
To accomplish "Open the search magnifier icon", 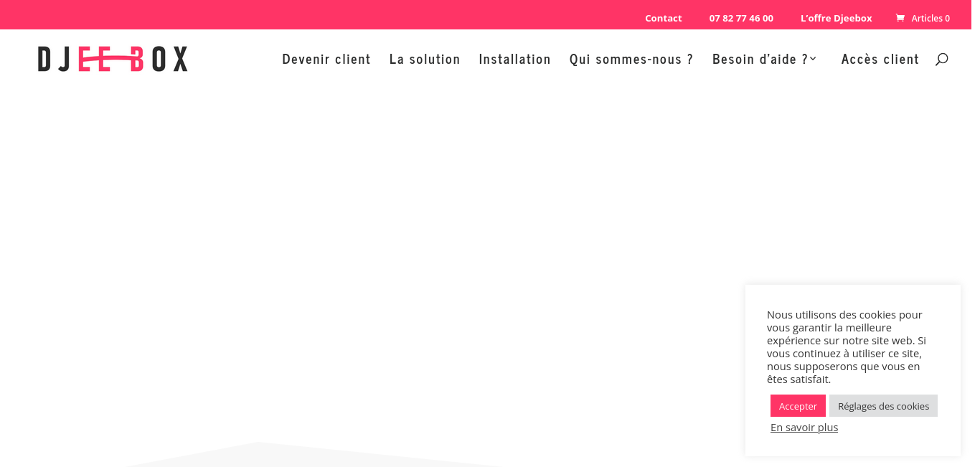I will point(942,59).
